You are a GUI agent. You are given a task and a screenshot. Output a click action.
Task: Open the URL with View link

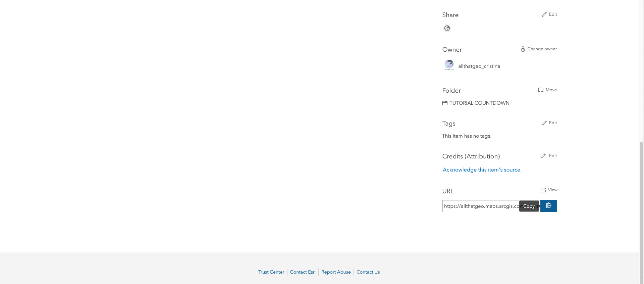[549, 190]
